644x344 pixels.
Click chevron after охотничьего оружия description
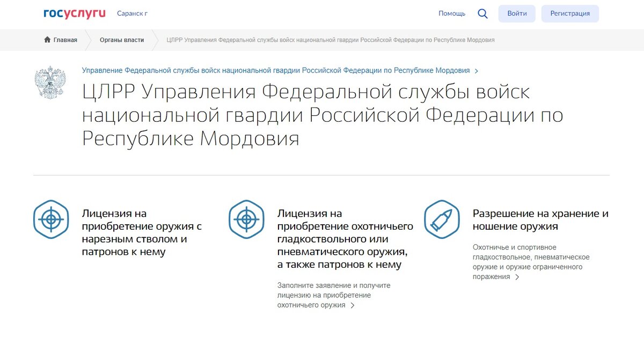353,305
